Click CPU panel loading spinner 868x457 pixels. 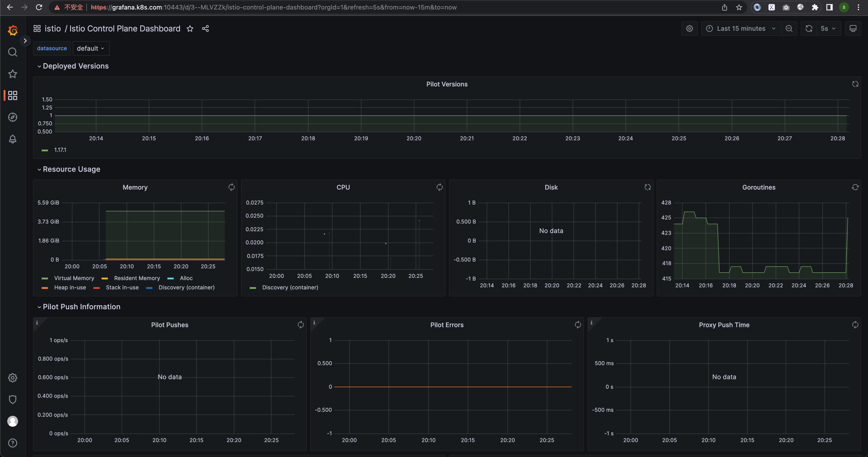(439, 187)
